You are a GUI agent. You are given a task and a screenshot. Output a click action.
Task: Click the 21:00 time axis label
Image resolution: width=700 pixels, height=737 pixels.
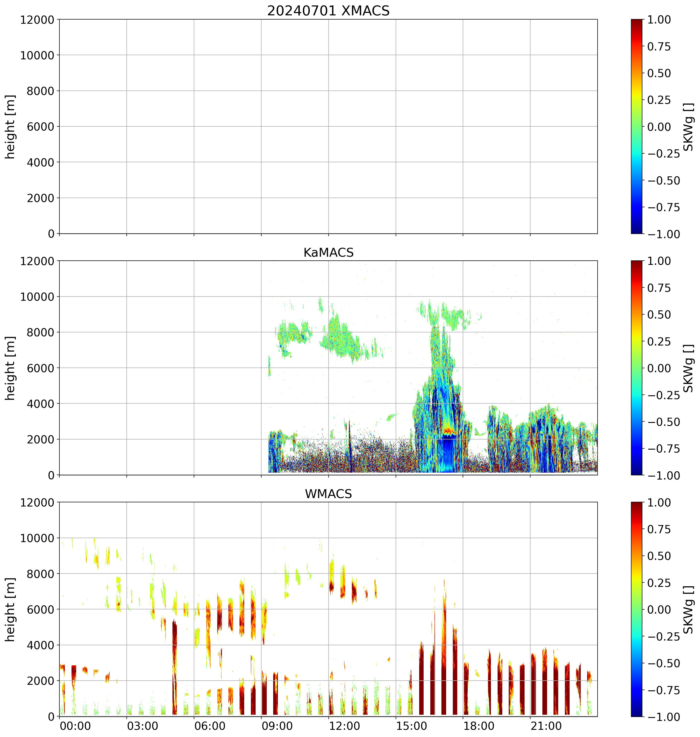pos(546,726)
